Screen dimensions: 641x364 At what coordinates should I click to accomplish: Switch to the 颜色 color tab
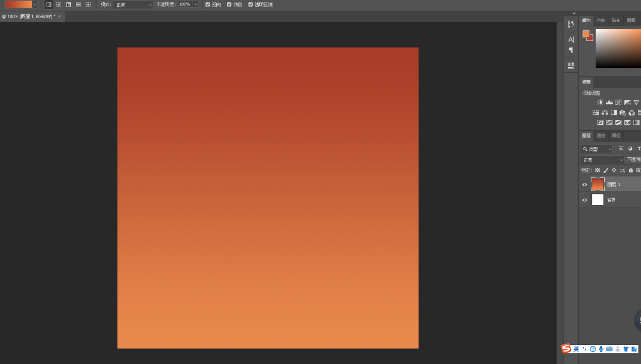[586, 21]
